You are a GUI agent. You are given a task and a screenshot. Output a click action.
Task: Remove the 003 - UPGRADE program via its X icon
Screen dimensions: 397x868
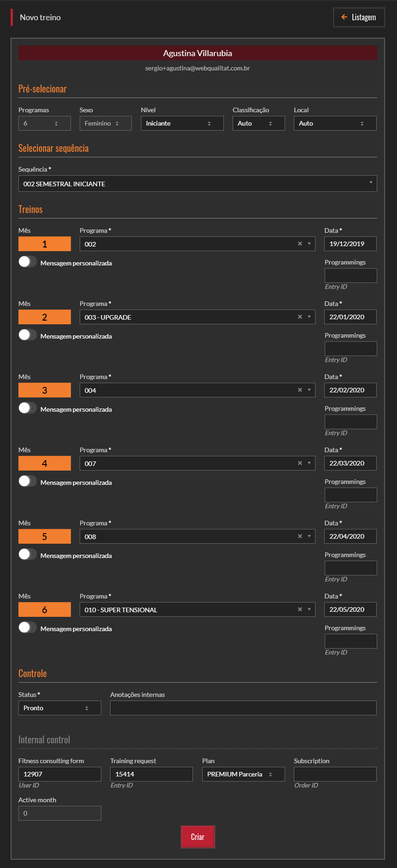pos(300,317)
